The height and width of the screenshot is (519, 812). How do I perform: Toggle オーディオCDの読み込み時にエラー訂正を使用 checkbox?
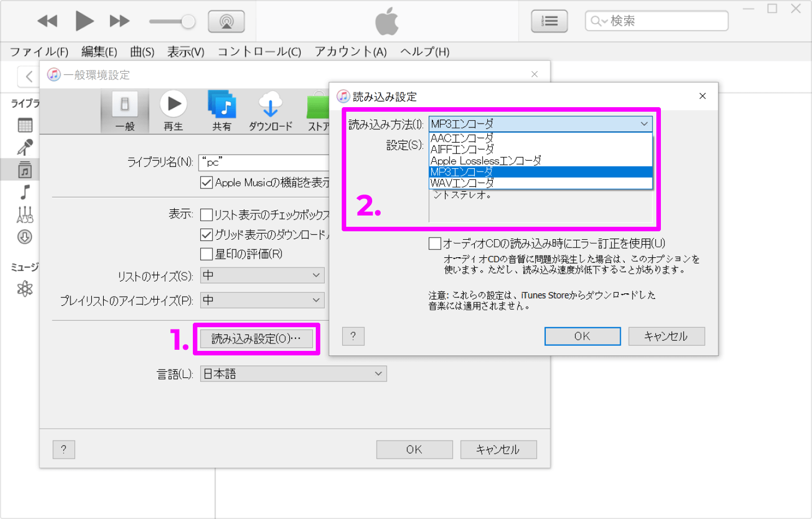pos(435,244)
